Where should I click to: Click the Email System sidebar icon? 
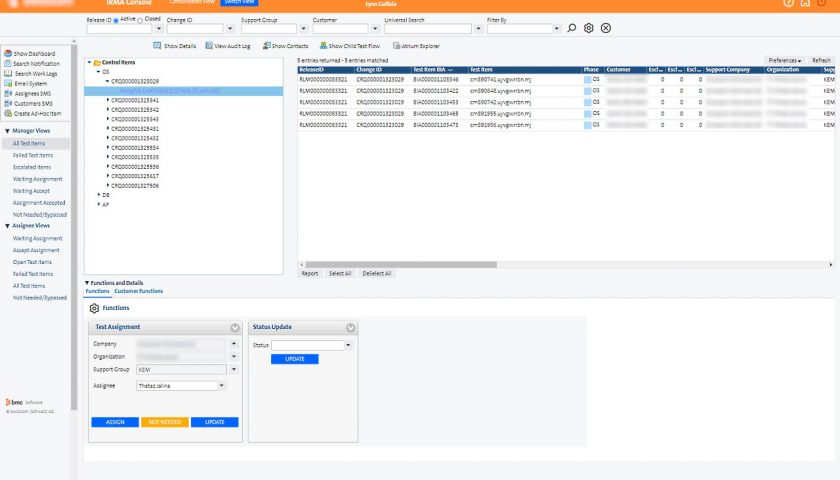[6, 83]
